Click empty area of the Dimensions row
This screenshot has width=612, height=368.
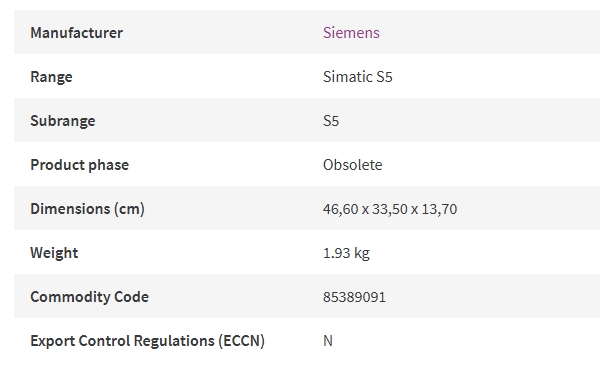coord(527,208)
